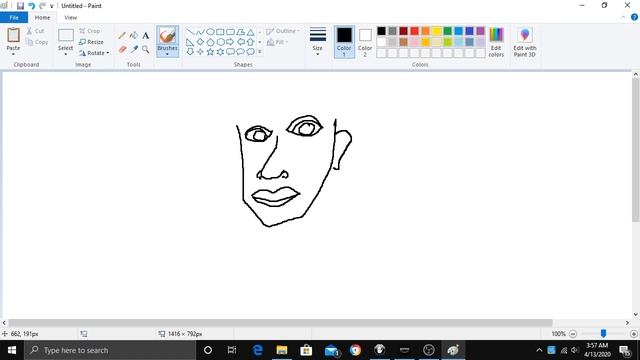Select the Color picker eyedropper tool
This screenshot has width=640, height=360.
134,49
